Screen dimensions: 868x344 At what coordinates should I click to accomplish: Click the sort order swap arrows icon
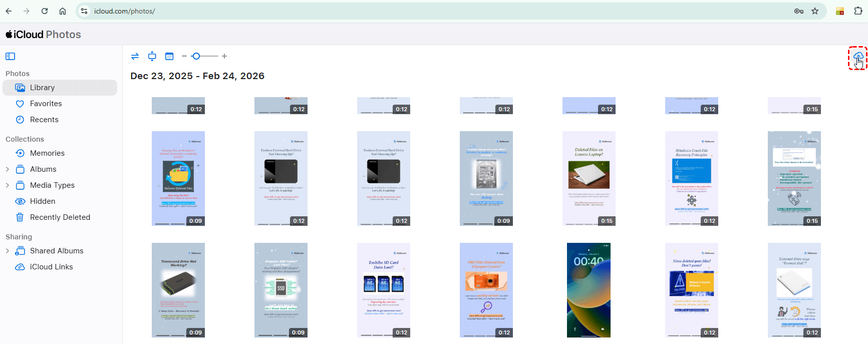pyautogui.click(x=135, y=57)
